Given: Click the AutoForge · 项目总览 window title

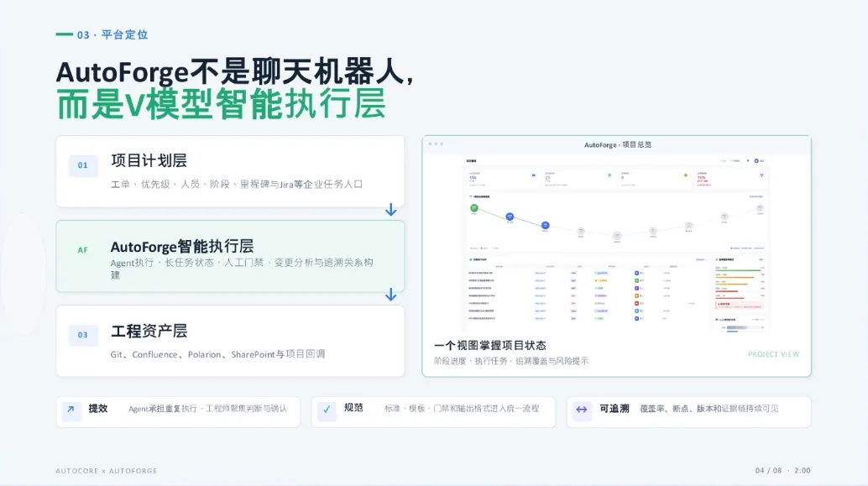Looking at the screenshot, I should point(618,144).
